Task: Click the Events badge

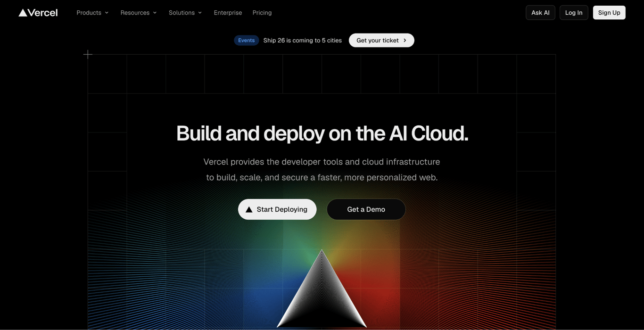Action: 246,41
